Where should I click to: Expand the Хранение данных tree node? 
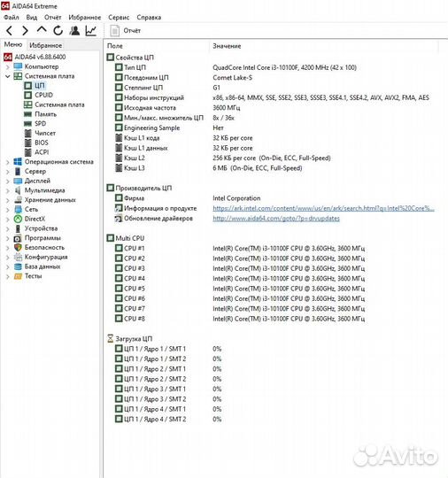click(x=8, y=200)
